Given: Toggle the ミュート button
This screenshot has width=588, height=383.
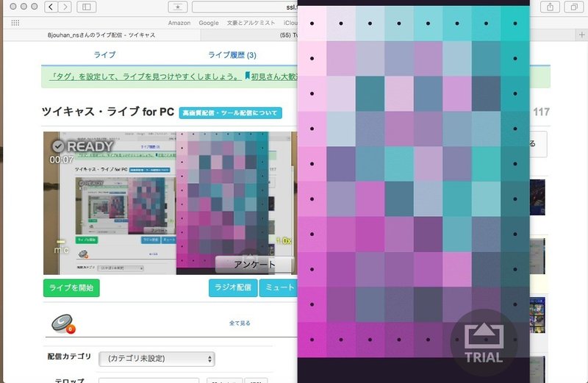Looking at the screenshot, I should coord(279,287).
